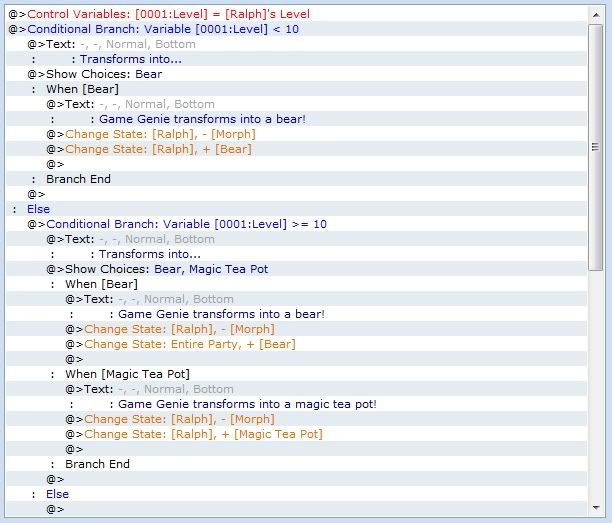Image resolution: width=612 pixels, height=523 pixels.
Task: Select the Control Variables [0001:Level] command row
Action: [297, 14]
